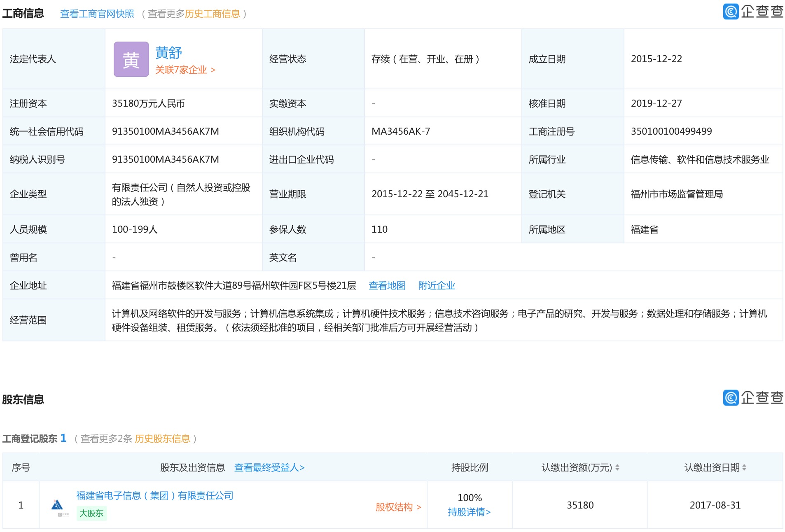
Task: Sort by 认缴出资额 column arrows
Action: click(x=617, y=468)
